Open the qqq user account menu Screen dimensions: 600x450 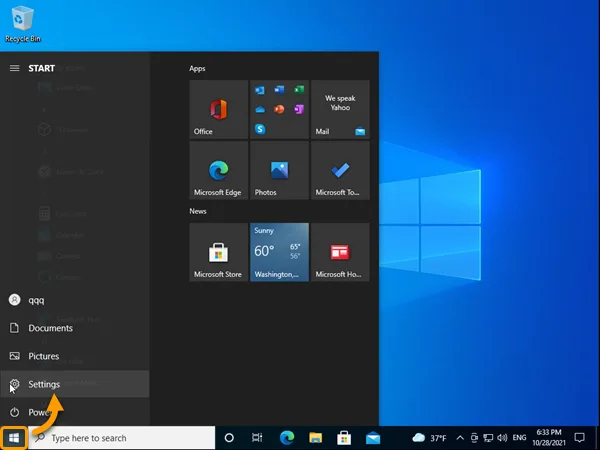point(75,300)
